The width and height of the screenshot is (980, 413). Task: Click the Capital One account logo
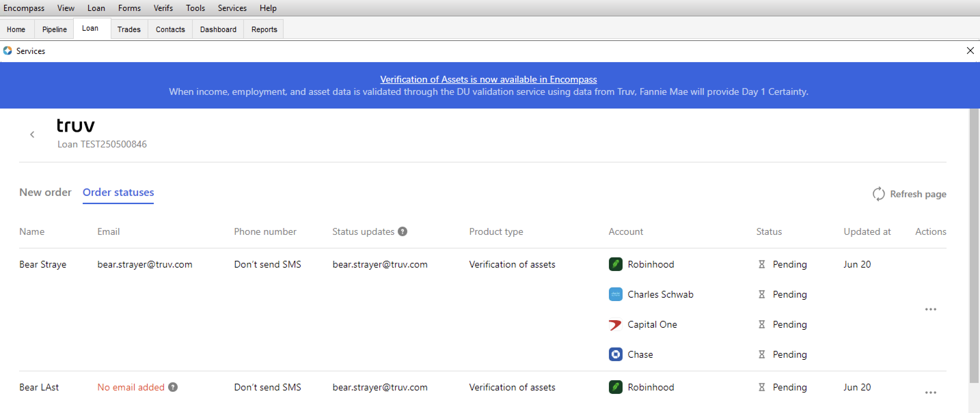click(x=615, y=325)
